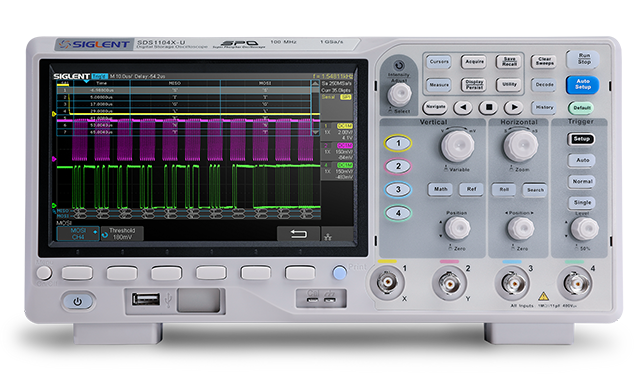
Task: Open the Measure menu button
Action: pos(439,85)
